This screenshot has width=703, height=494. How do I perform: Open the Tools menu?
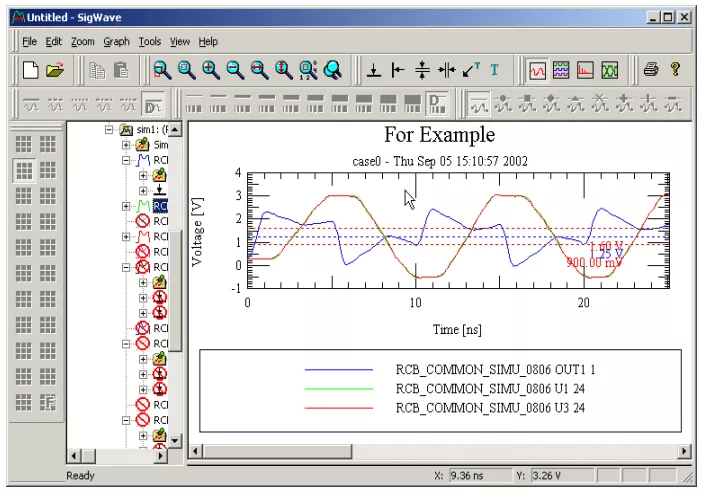click(150, 42)
